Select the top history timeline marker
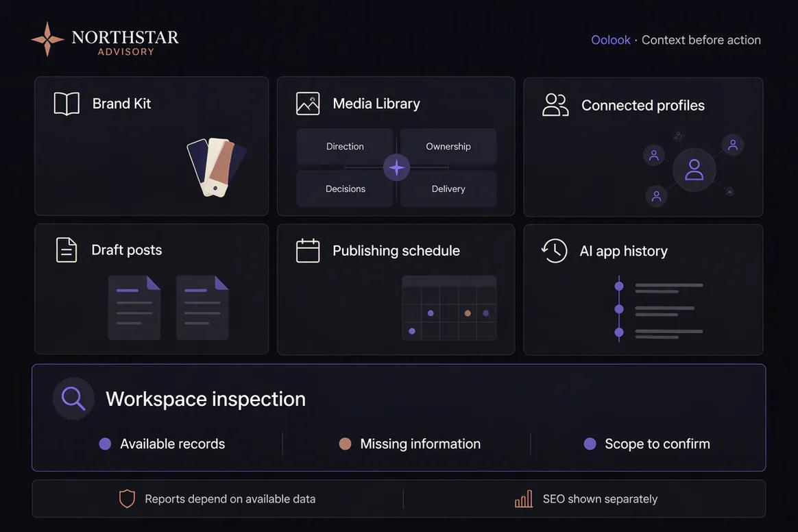This screenshot has width=798, height=532. [619, 286]
